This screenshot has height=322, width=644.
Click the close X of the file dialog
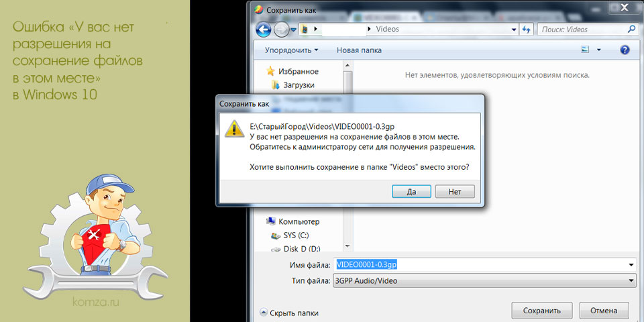[x=625, y=7]
